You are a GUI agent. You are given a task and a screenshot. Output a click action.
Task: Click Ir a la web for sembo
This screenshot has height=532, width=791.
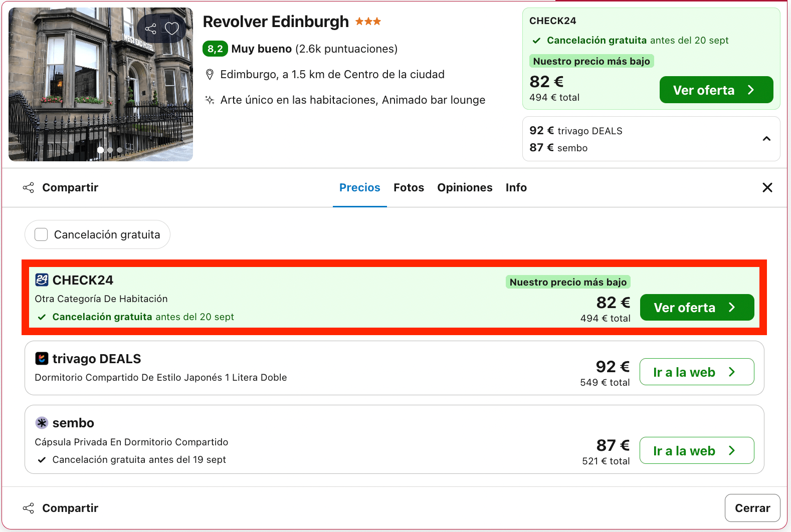click(x=697, y=450)
